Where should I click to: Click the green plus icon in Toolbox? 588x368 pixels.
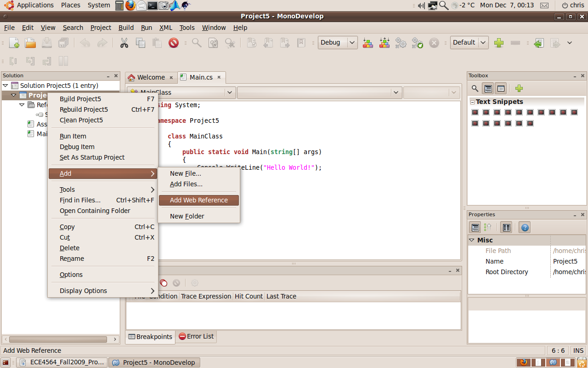[x=519, y=88]
